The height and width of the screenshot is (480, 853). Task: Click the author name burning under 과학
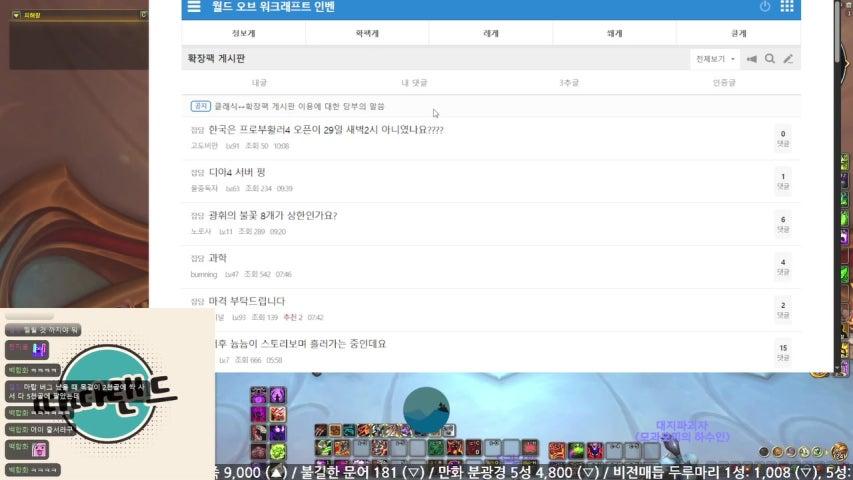[x=203, y=274]
